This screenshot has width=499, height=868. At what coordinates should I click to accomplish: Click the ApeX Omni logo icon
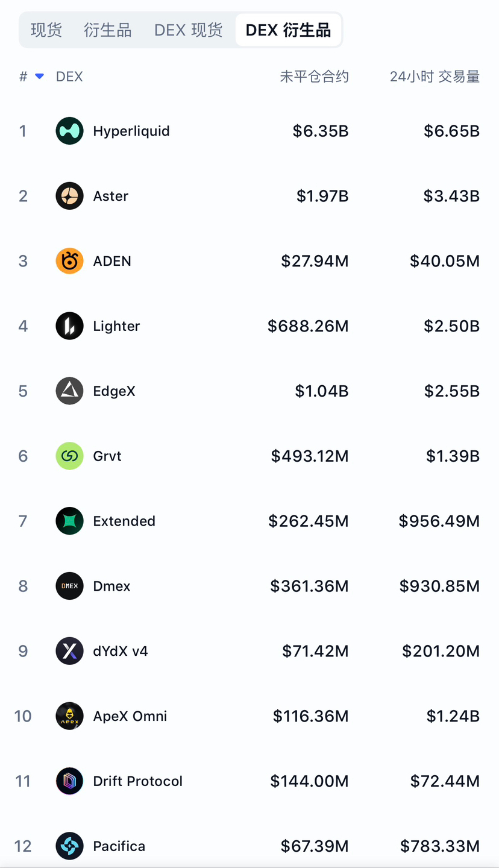(x=69, y=716)
